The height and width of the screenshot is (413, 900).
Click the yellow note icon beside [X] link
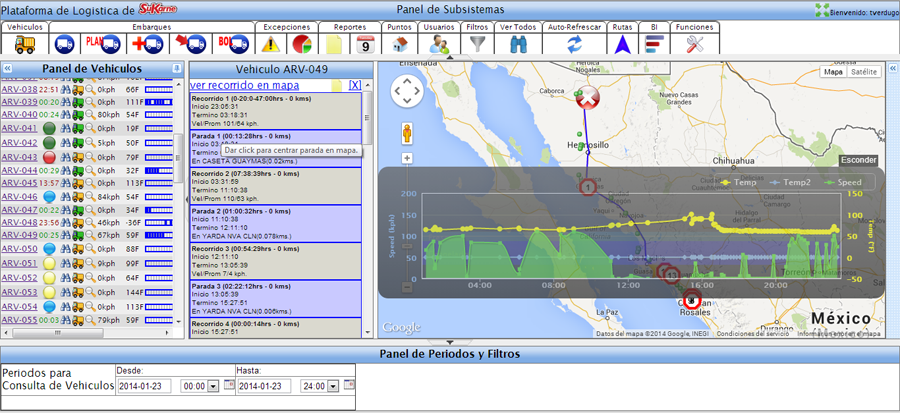tap(338, 86)
